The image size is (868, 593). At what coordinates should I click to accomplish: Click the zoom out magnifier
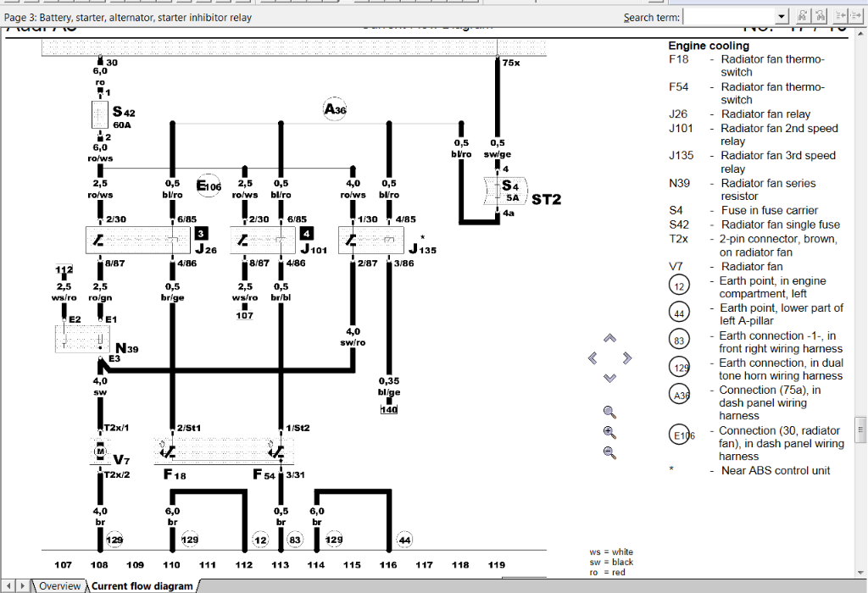pyautogui.click(x=609, y=452)
